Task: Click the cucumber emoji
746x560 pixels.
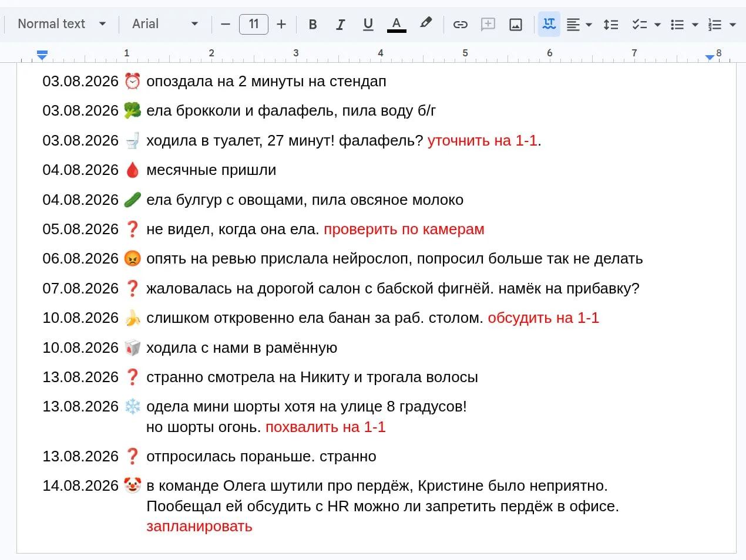Action: coord(133,200)
